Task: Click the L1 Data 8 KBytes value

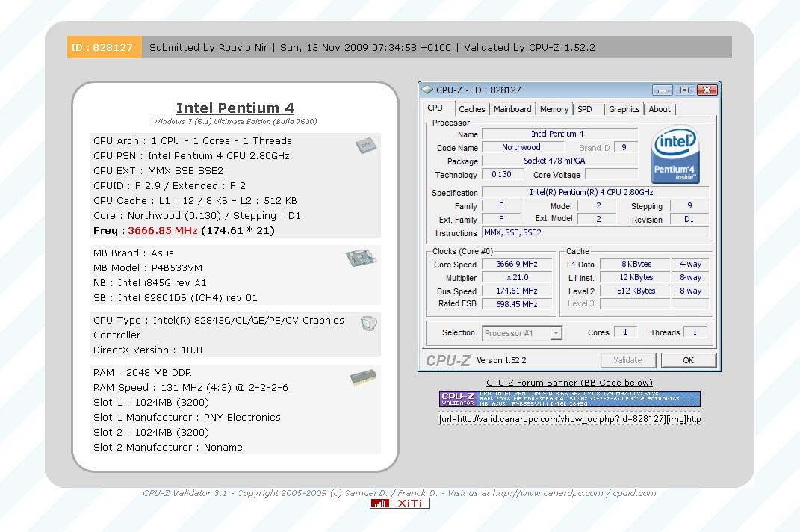Action: tap(635, 264)
